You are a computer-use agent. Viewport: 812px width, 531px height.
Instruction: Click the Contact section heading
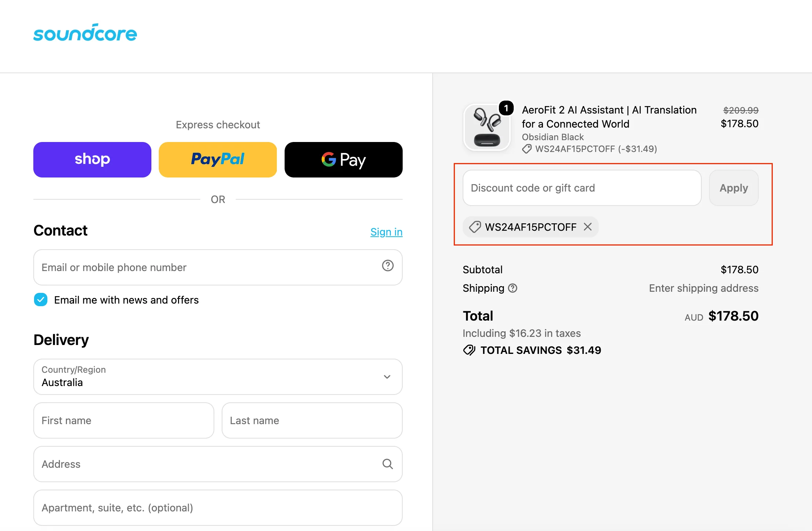pos(60,230)
